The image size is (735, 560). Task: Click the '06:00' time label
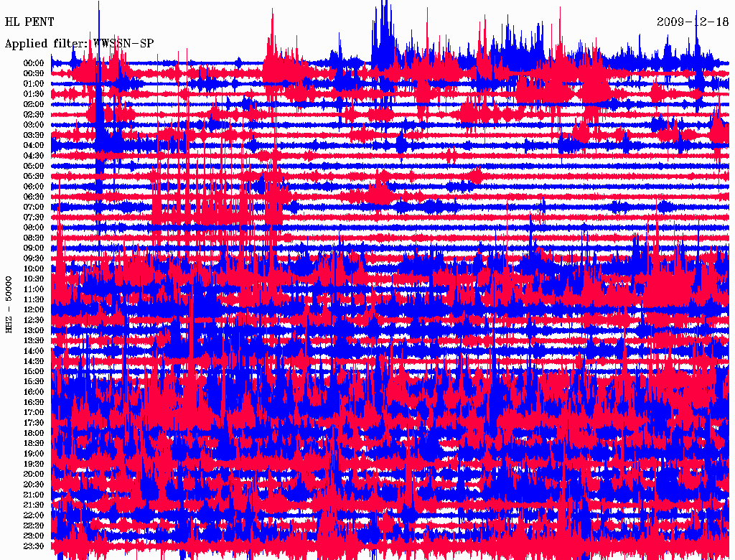[34, 187]
